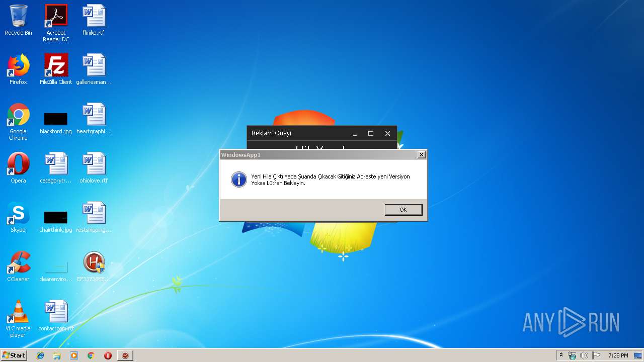Open Windows Explorer from taskbar

tap(57, 355)
